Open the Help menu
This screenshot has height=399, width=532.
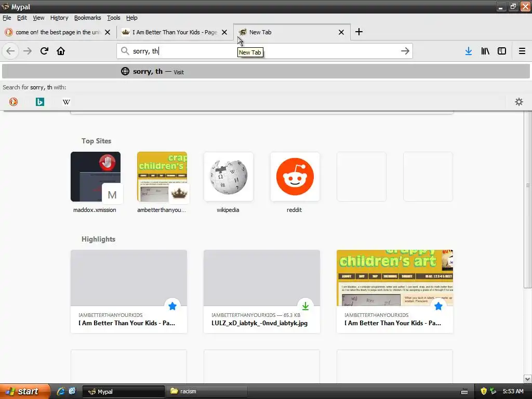tap(131, 18)
